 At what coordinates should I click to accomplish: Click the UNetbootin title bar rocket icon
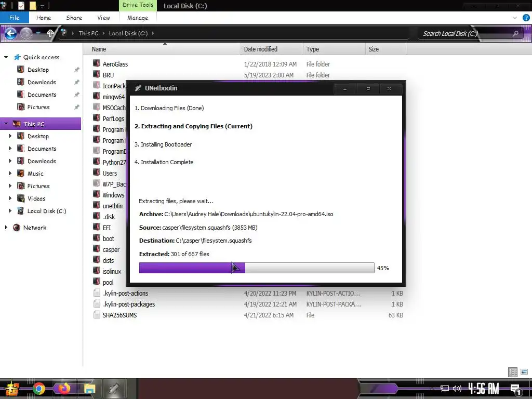click(x=138, y=88)
